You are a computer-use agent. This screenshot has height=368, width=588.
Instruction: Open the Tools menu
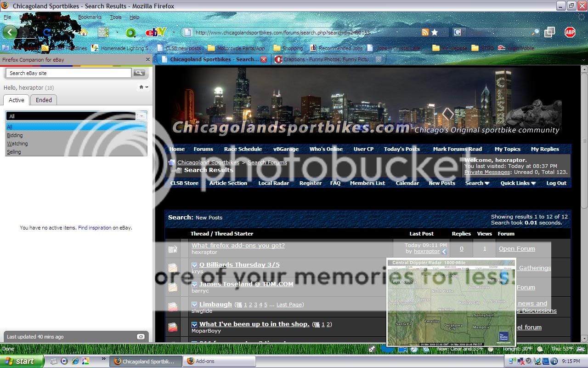tap(115, 17)
